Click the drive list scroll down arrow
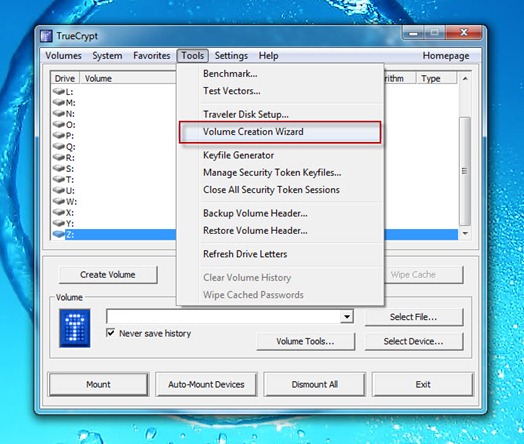This screenshot has width=524, height=444. pyautogui.click(x=465, y=233)
